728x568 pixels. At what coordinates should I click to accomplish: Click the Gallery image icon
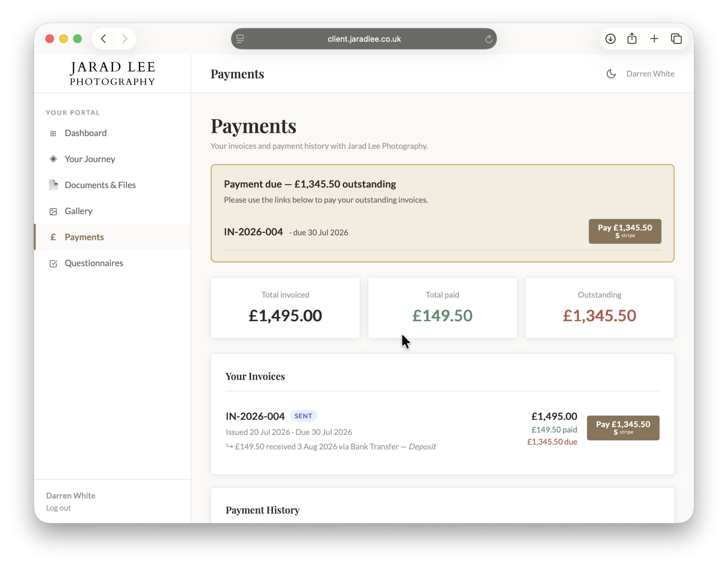(x=53, y=211)
